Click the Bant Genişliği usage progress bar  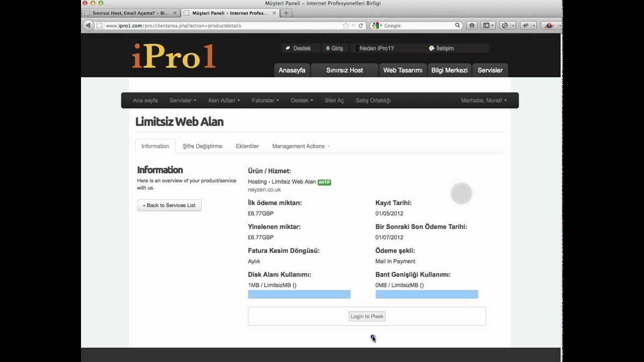[x=427, y=295]
